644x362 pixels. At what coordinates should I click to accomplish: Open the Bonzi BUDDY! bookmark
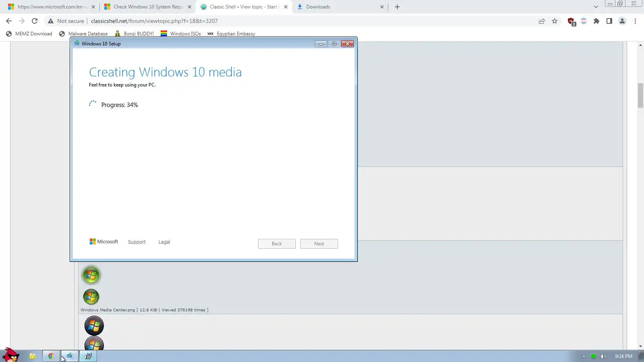pyautogui.click(x=134, y=34)
